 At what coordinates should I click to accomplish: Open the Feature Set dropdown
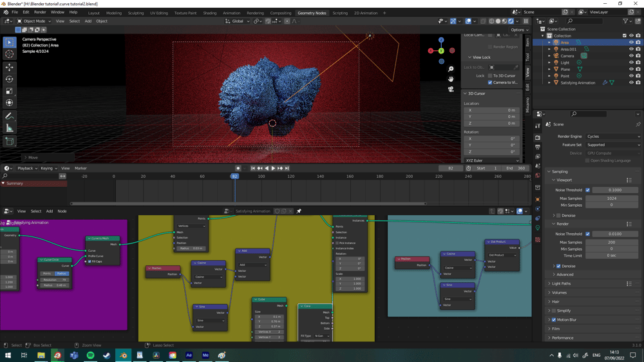pyautogui.click(x=613, y=145)
